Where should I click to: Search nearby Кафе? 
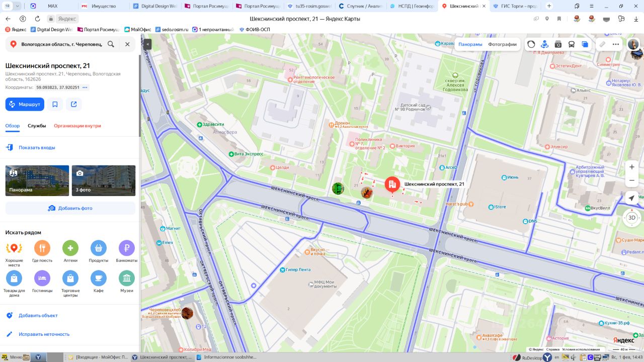pyautogui.click(x=99, y=282)
